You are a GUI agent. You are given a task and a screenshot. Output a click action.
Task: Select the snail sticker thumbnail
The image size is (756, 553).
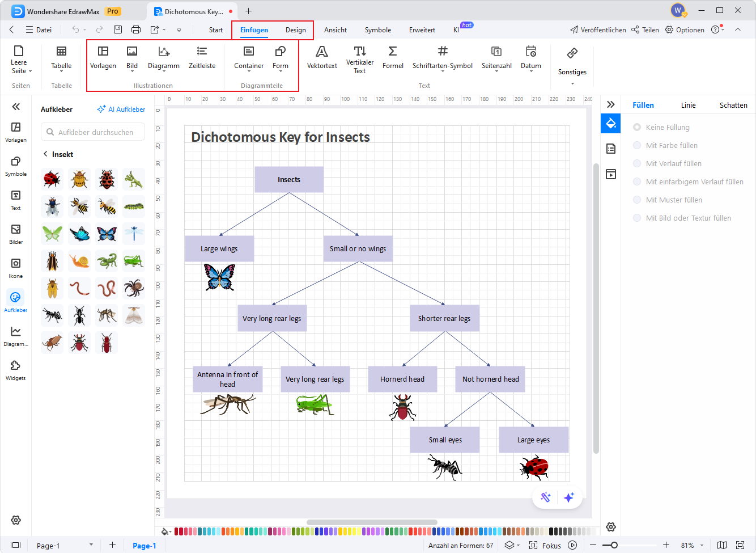(x=79, y=261)
